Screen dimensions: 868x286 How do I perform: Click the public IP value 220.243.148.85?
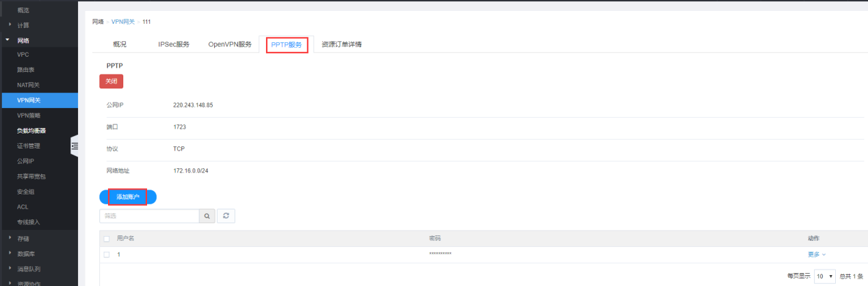tap(194, 105)
